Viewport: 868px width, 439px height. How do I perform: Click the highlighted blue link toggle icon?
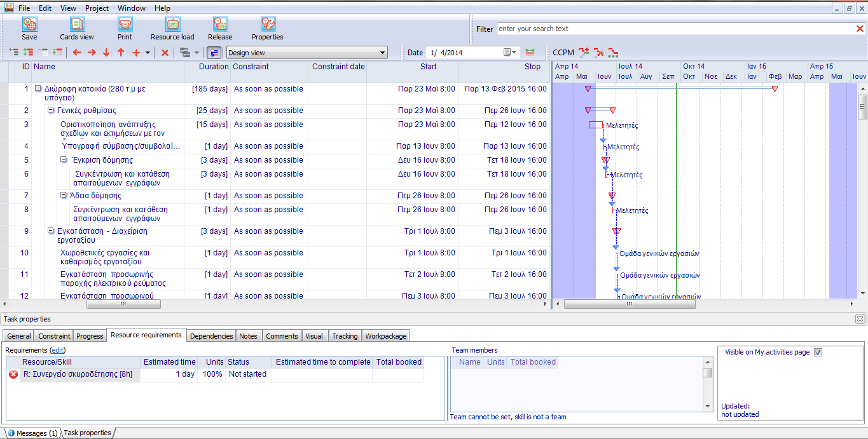click(x=214, y=53)
